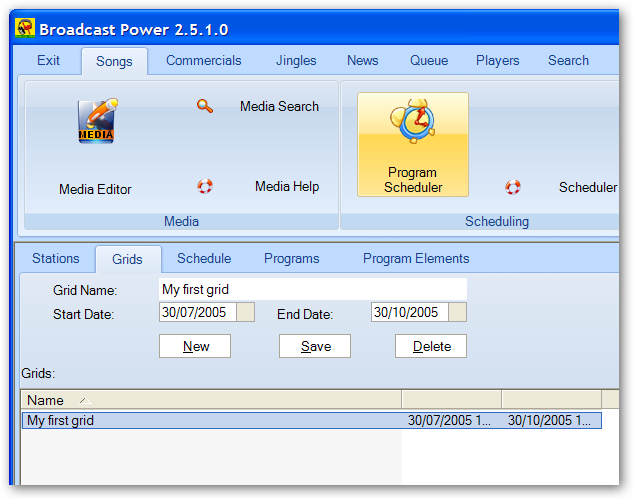Open the Program Elements tab
Image resolution: width=633 pixels, height=499 pixels.
pyautogui.click(x=416, y=258)
